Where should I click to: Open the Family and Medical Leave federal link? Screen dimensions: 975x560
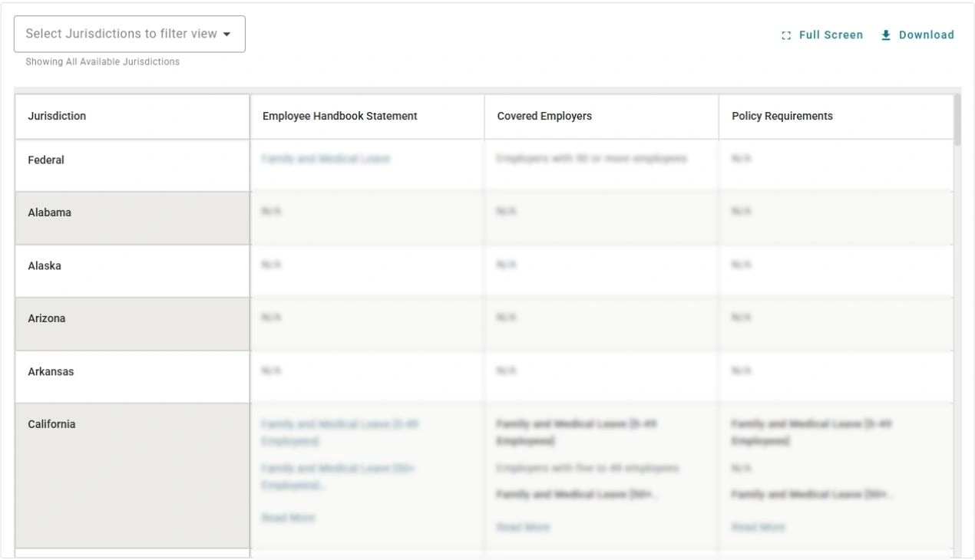[326, 159]
